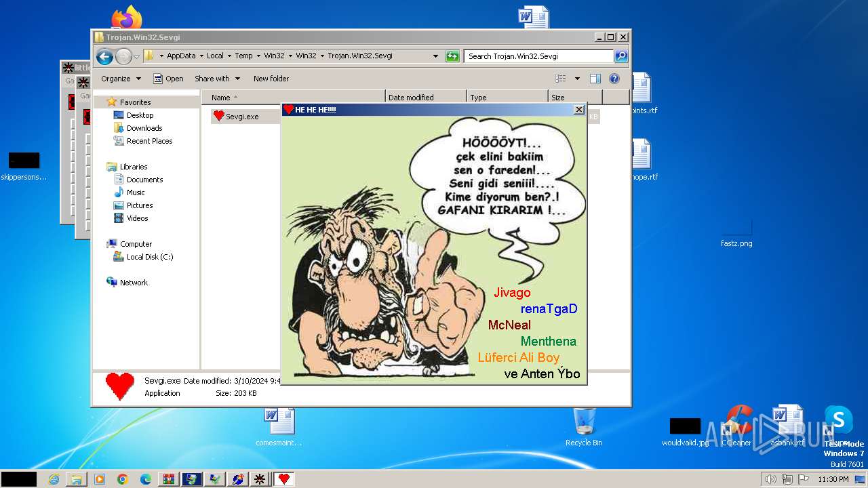Open Desktop in the navigation pane
This screenshot has width=868, height=488.
[x=140, y=115]
